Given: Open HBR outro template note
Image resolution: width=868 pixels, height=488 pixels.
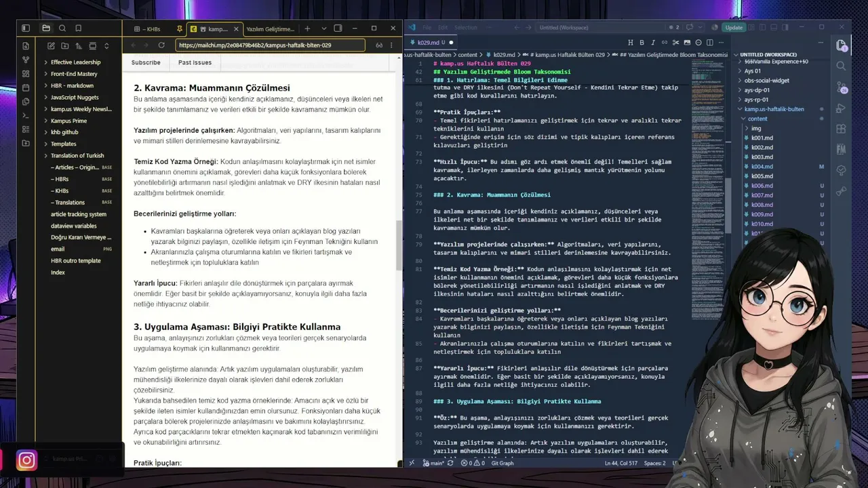Looking at the screenshot, I should 76,261.
